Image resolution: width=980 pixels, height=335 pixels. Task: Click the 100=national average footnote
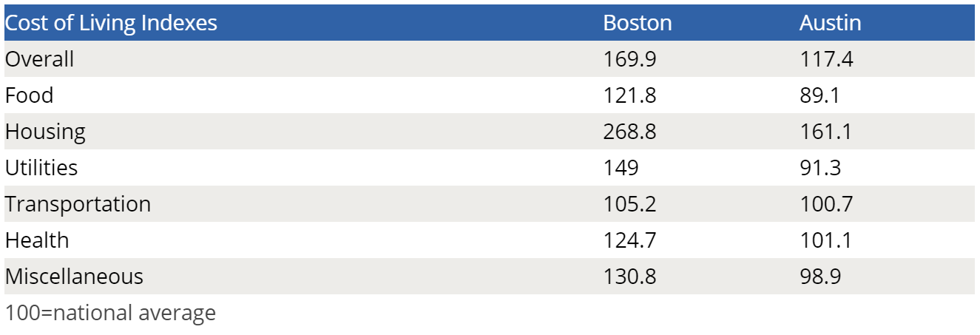pos(111,313)
